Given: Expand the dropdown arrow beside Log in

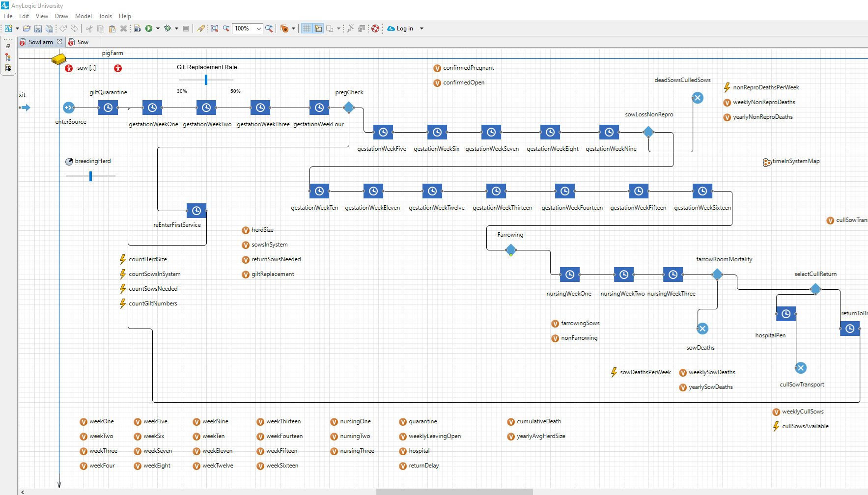Looking at the screenshot, I should [421, 28].
